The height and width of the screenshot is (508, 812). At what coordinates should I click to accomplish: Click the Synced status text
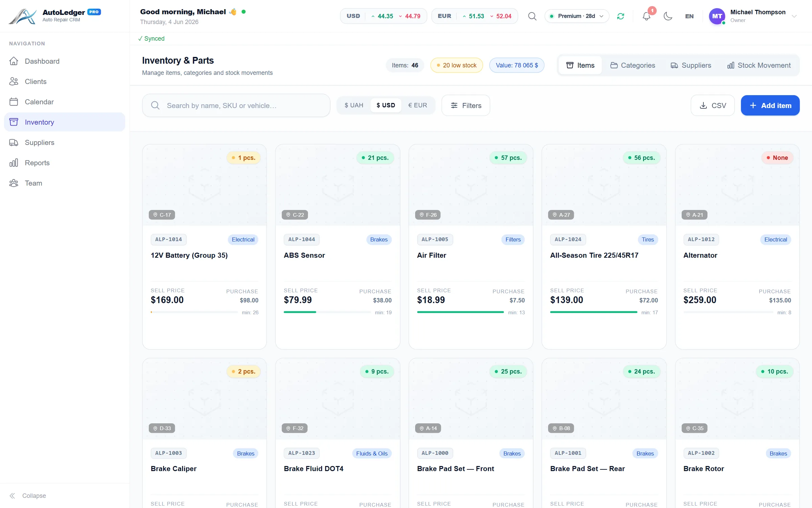(x=151, y=39)
